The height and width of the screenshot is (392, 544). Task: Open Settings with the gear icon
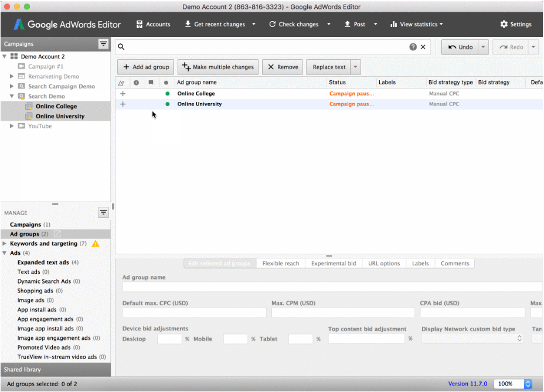516,25
